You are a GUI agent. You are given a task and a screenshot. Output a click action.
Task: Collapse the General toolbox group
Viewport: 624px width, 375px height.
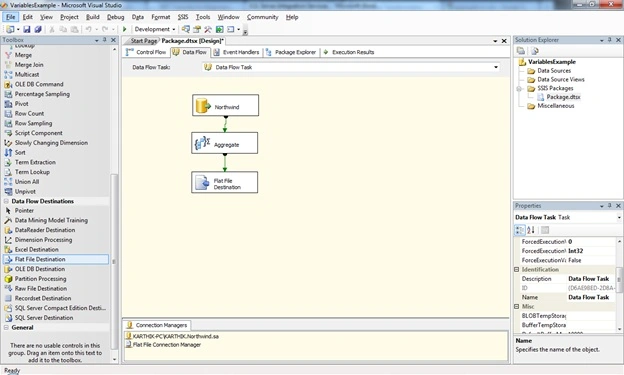point(6,328)
